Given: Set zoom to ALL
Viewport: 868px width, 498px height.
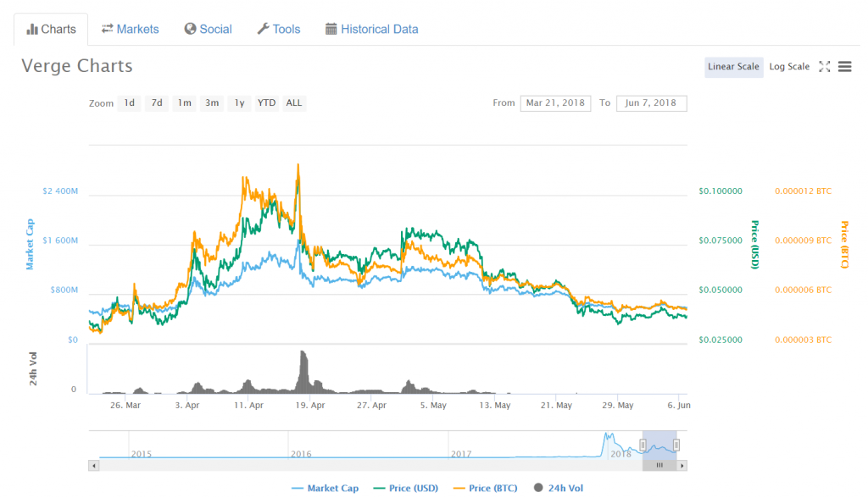Looking at the screenshot, I should (x=294, y=103).
